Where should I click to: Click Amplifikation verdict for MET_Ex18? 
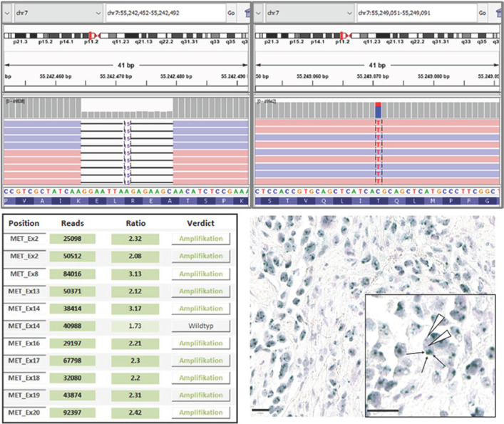tap(201, 378)
